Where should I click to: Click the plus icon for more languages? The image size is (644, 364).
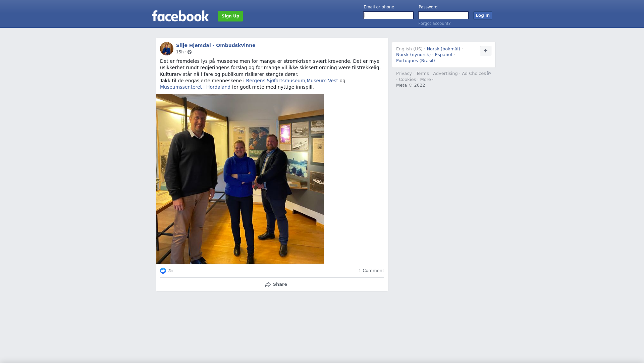(486, 51)
